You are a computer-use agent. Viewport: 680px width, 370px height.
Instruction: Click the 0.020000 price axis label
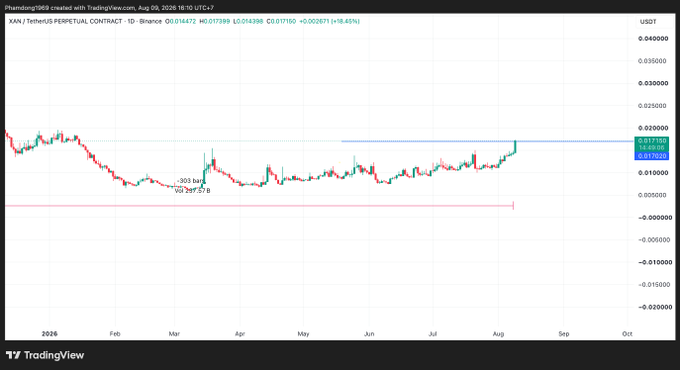point(653,128)
